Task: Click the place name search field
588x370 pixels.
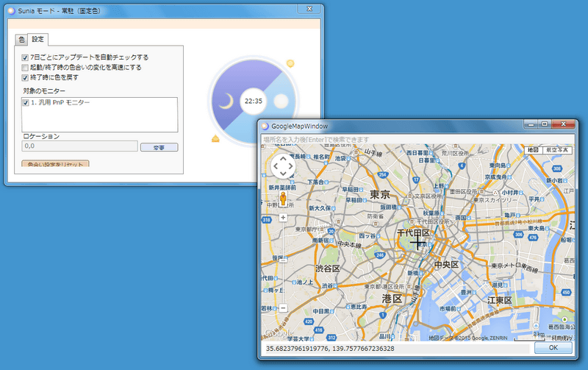Action: coord(417,140)
